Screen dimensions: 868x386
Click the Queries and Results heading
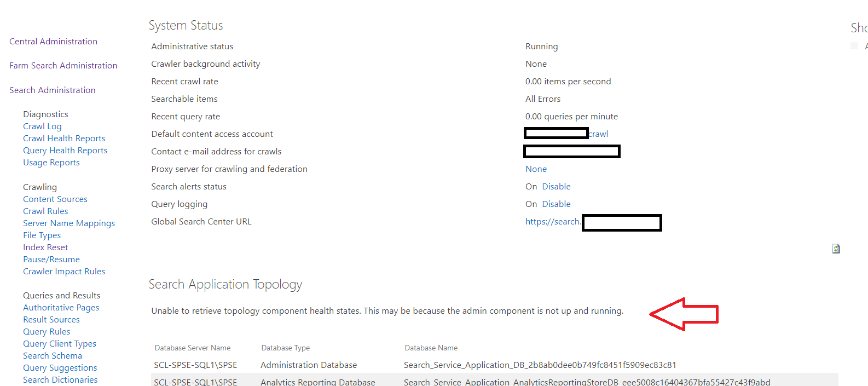pyautogui.click(x=61, y=296)
